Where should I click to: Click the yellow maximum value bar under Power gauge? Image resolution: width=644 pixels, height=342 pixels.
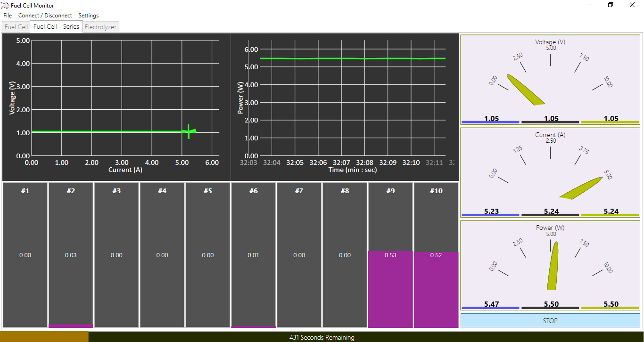pyautogui.click(x=611, y=307)
